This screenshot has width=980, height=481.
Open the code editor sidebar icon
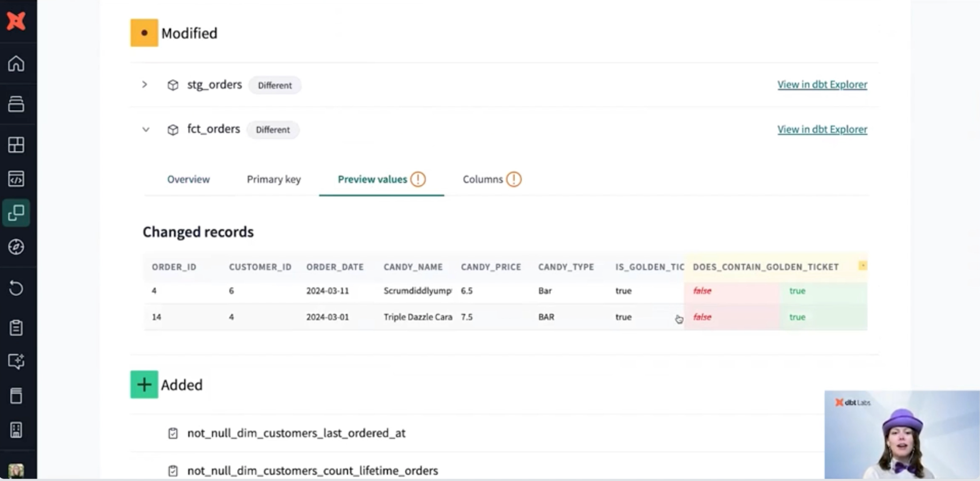[x=16, y=179]
